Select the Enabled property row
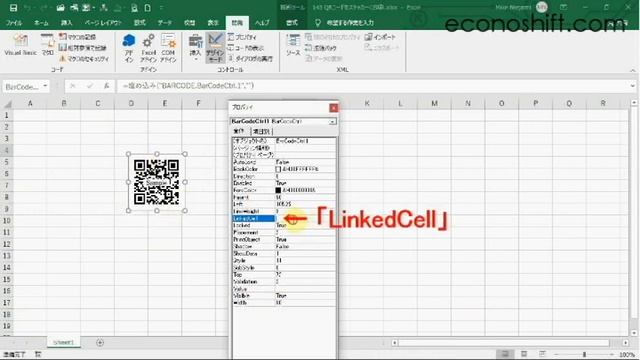This screenshot has width=640, height=360. pos(284,183)
